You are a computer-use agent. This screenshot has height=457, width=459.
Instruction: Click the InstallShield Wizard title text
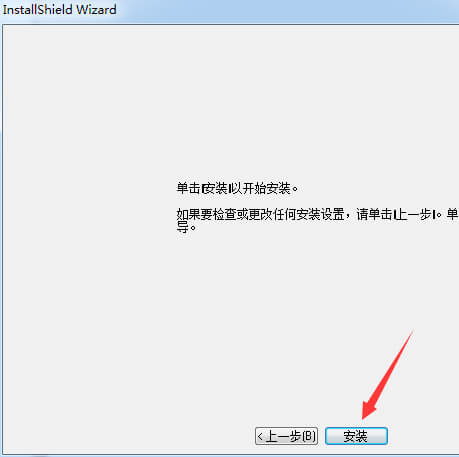[x=60, y=9]
